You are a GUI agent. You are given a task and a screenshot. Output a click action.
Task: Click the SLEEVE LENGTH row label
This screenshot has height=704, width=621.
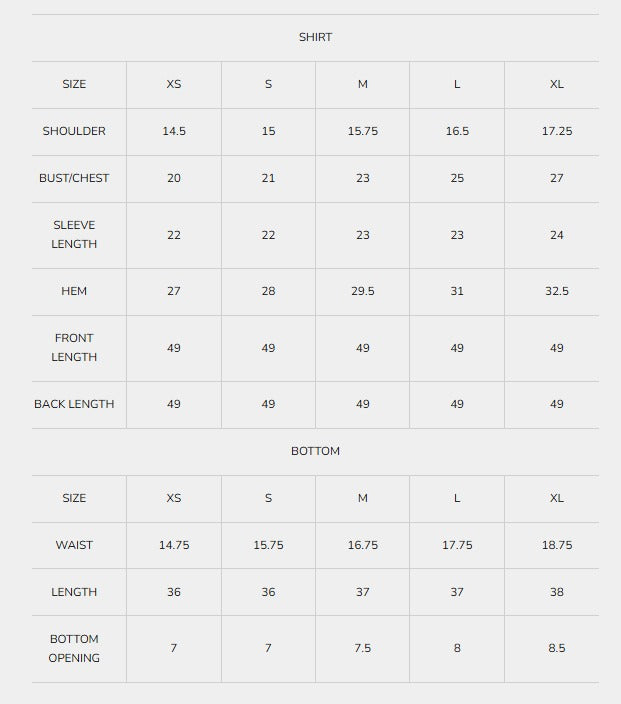74,235
